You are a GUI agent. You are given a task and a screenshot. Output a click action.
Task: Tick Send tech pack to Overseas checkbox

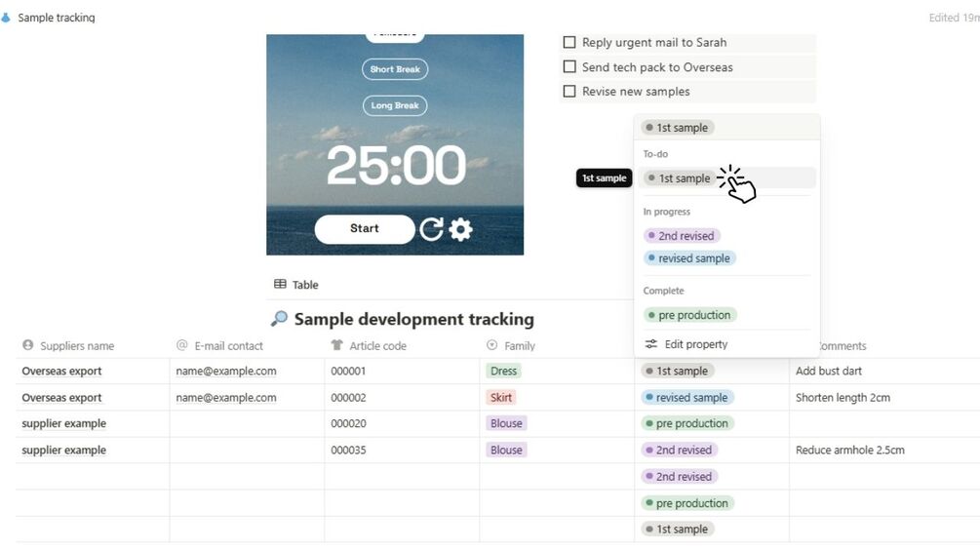[x=569, y=67]
